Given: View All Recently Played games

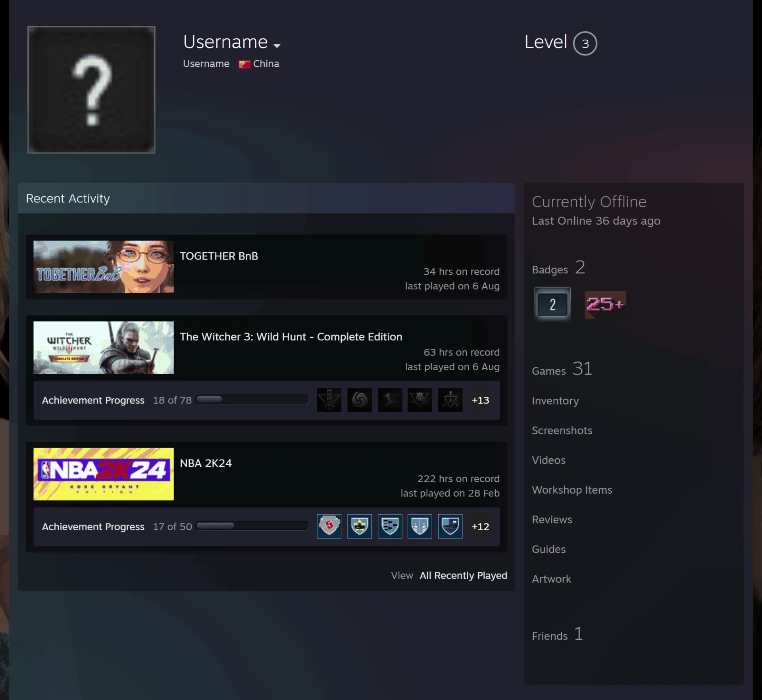Looking at the screenshot, I should (464, 575).
